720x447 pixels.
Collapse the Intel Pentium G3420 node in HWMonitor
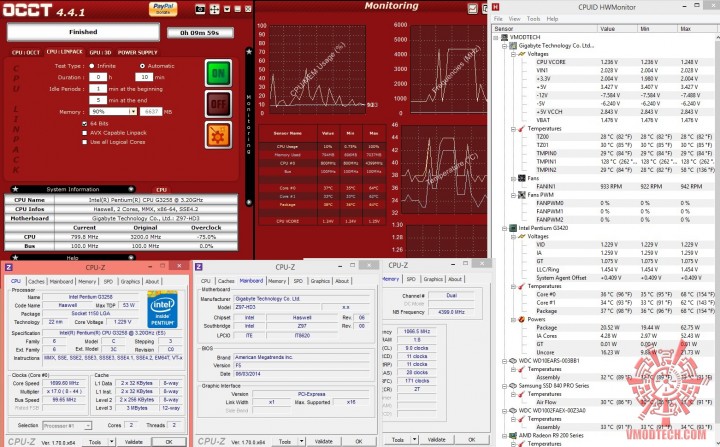click(x=504, y=228)
